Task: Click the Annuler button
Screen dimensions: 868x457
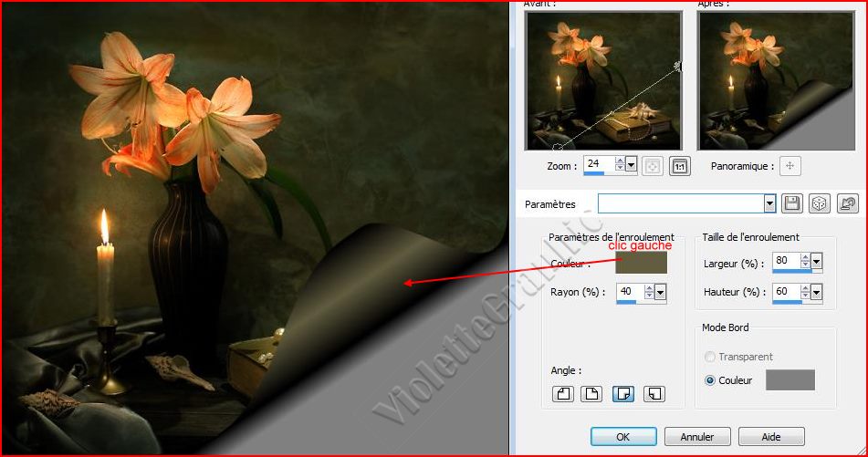Action: 697,437
